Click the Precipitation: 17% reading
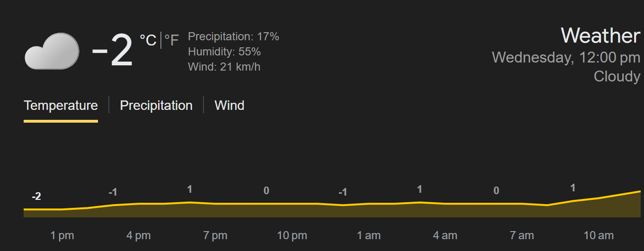644x251 pixels. [x=233, y=36]
